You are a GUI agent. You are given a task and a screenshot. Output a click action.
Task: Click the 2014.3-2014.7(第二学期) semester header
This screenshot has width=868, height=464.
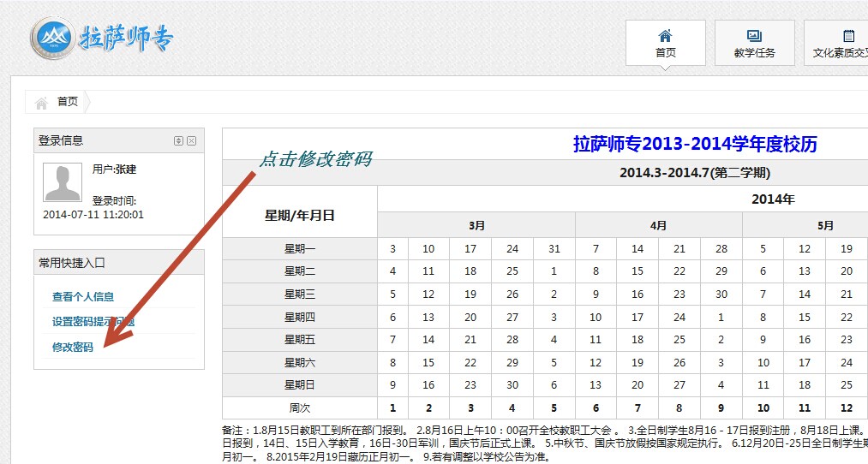click(695, 173)
